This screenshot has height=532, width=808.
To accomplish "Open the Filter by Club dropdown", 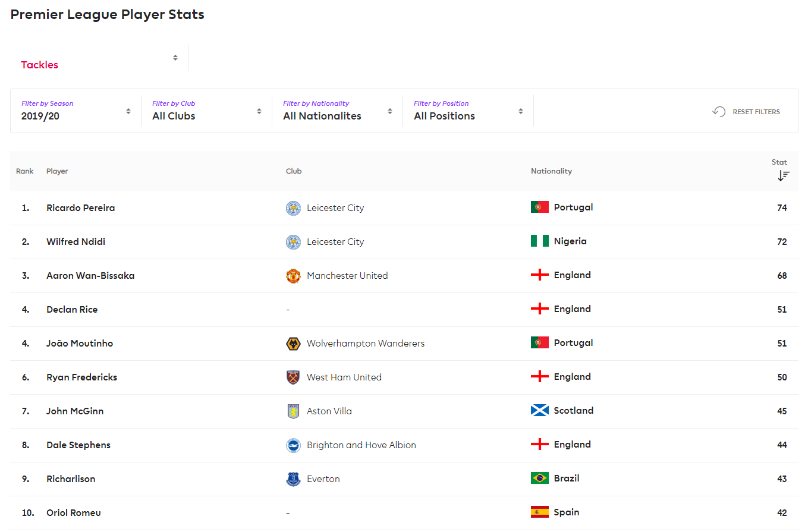I will [x=207, y=111].
